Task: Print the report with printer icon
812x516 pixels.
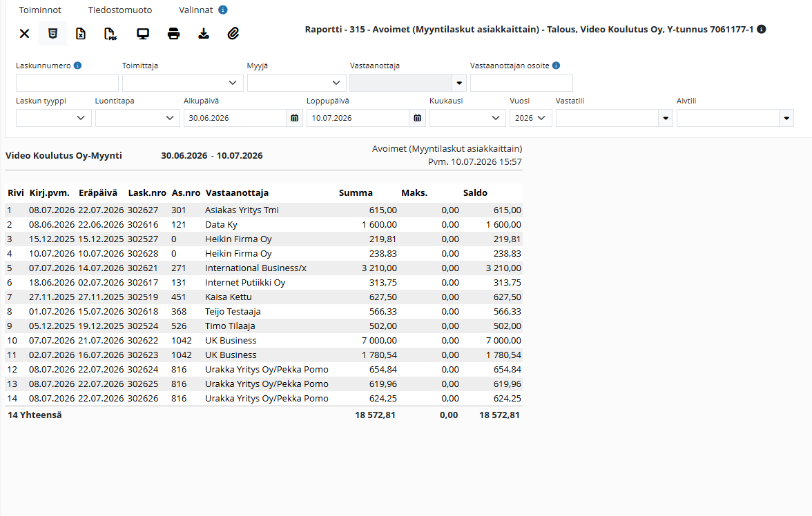Action: [x=173, y=34]
